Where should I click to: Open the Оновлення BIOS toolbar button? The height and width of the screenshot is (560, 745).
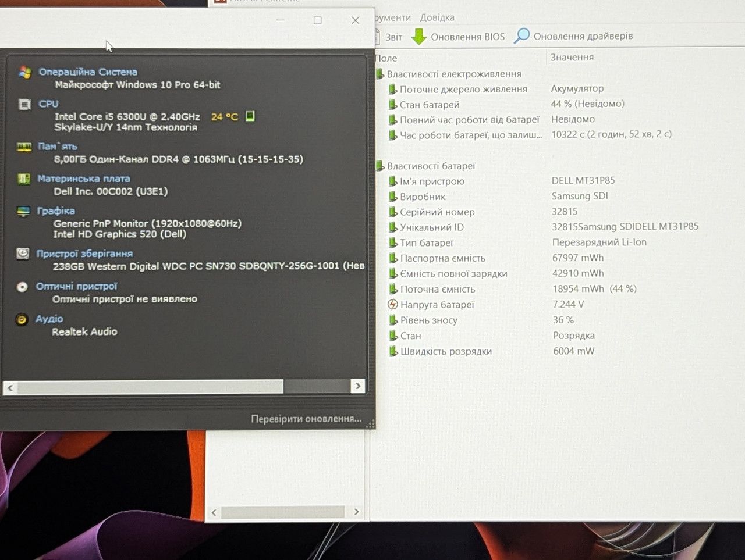tap(457, 37)
